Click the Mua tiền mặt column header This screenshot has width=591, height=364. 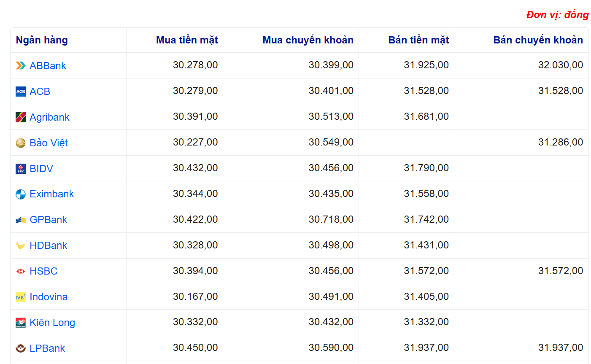coord(187,40)
